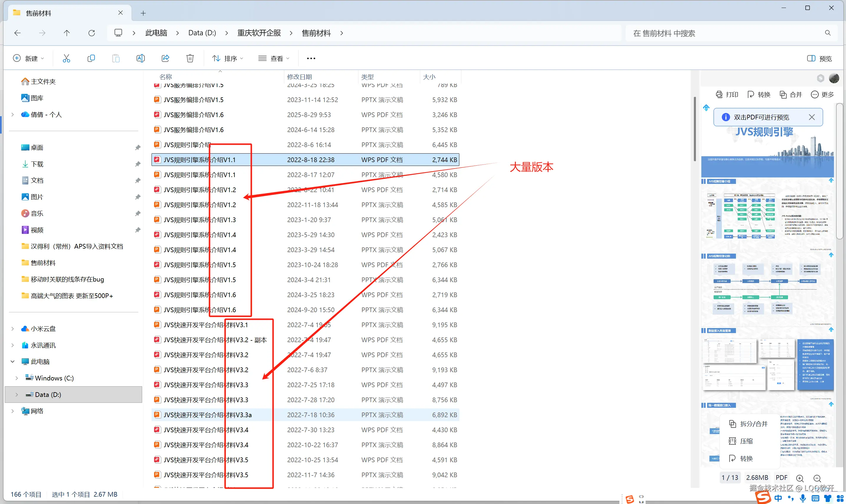Click Merge in the preview toolbar
This screenshot has height=504, width=846.
791,94
